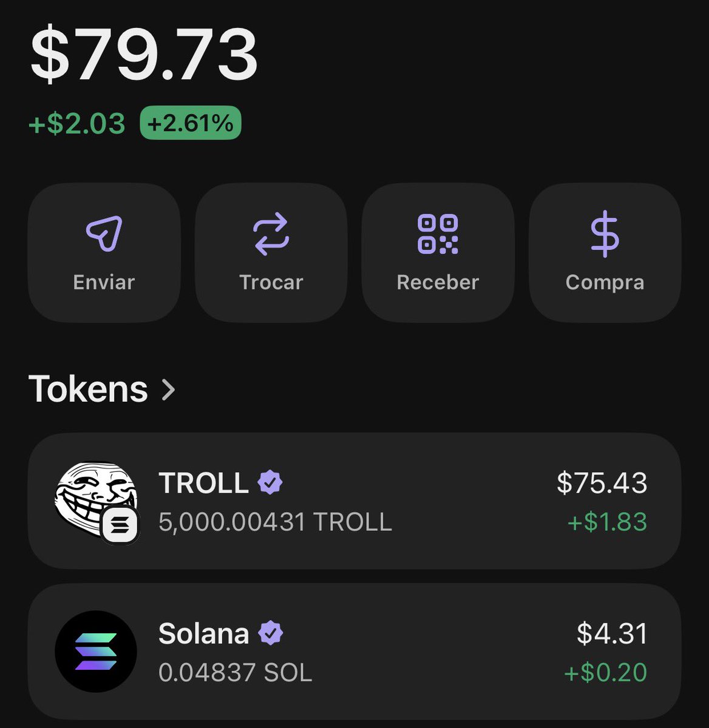
Task: Expand Tokens list with the chevron arrow
Action: (x=169, y=389)
